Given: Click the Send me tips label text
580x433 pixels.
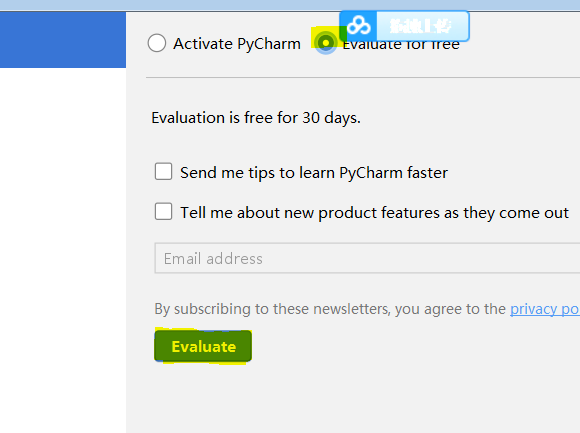Looking at the screenshot, I should coord(314,173).
